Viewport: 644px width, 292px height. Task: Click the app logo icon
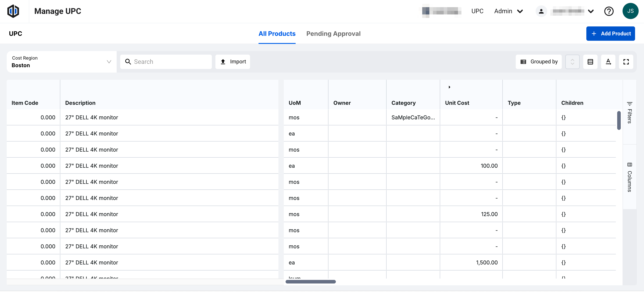tap(13, 11)
